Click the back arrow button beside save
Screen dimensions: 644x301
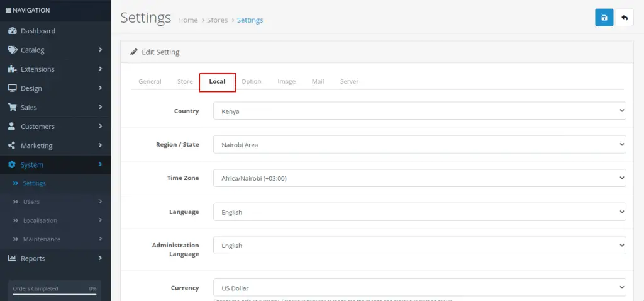pyautogui.click(x=625, y=18)
